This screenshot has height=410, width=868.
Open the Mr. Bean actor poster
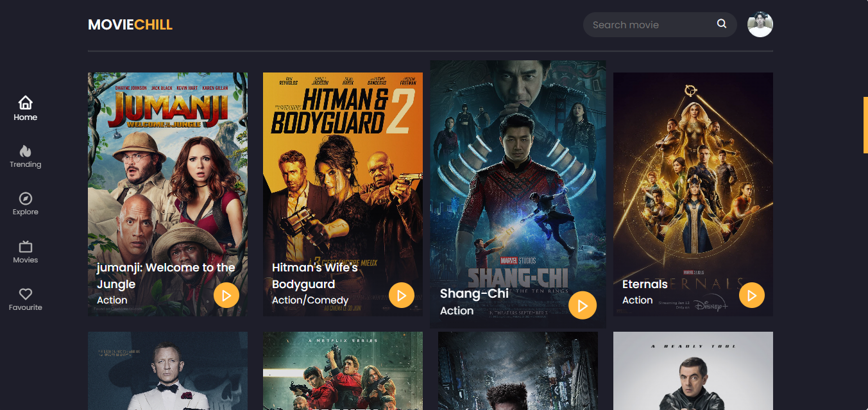(x=693, y=371)
